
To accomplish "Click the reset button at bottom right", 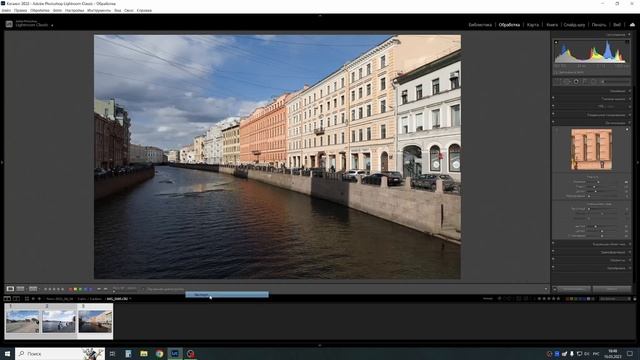I will [612, 289].
